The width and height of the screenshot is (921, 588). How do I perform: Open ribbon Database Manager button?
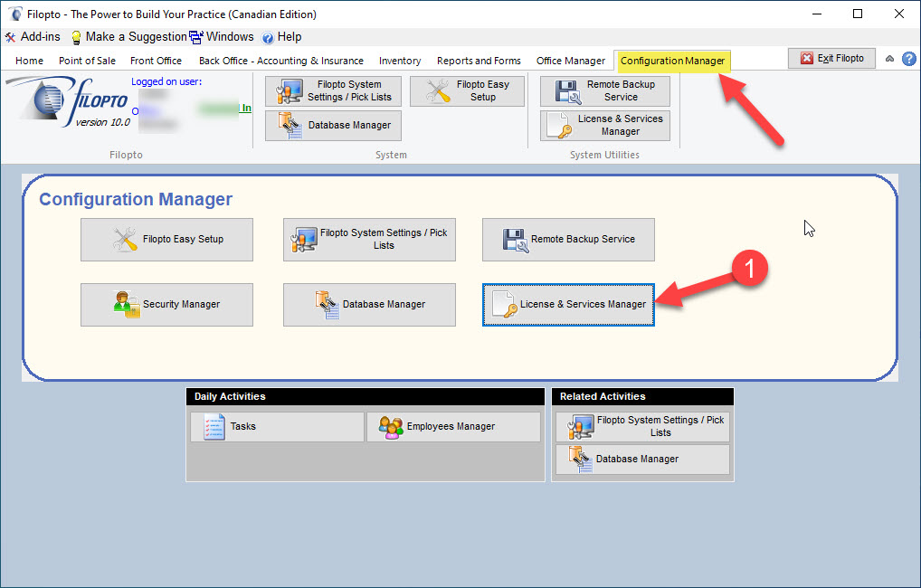pos(333,125)
